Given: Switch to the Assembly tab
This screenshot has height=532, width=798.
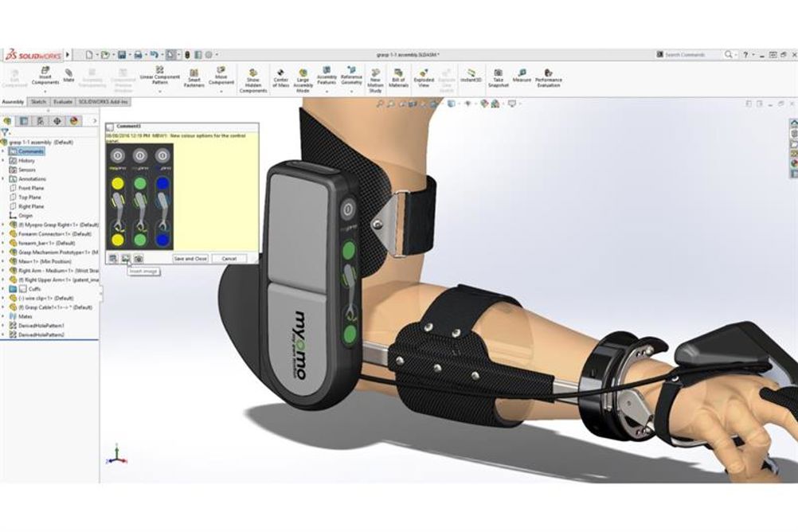Looking at the screenshot, I should [13, 102].
